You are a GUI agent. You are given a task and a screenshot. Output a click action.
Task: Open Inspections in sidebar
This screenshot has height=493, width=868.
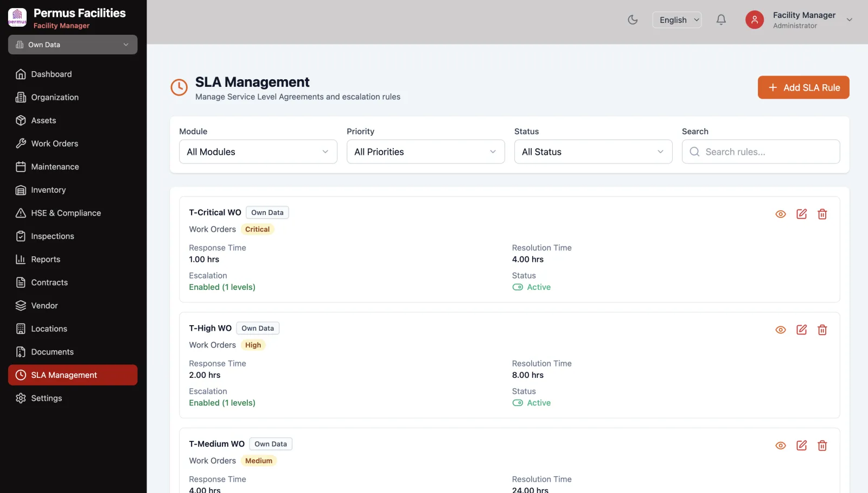73,236
